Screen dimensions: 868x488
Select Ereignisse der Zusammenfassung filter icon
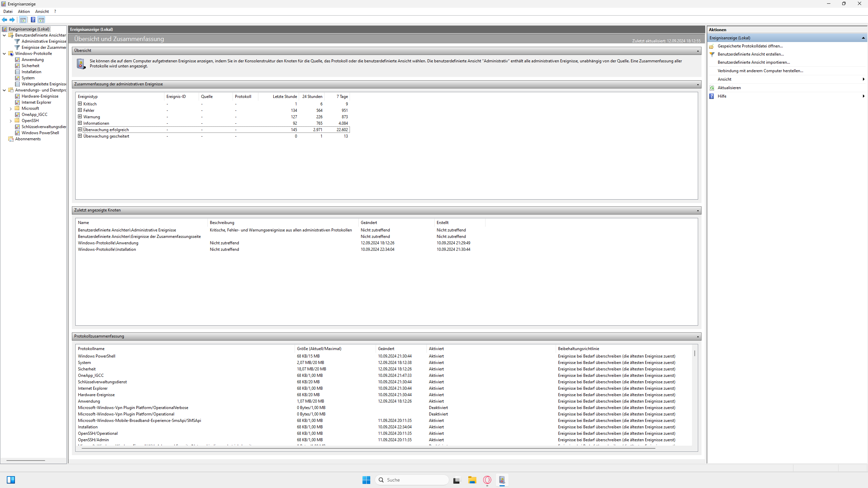(17, 47)
